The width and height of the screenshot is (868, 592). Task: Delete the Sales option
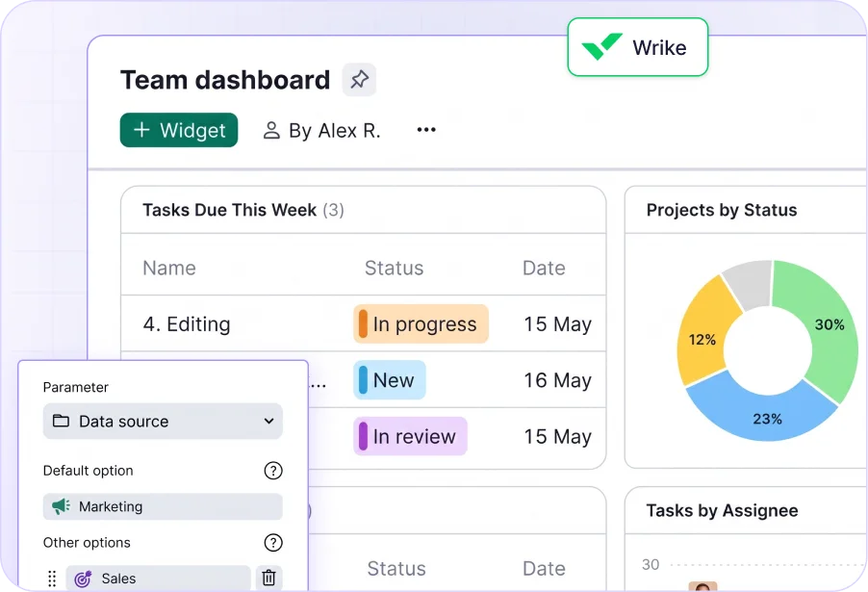click(268, 579)
